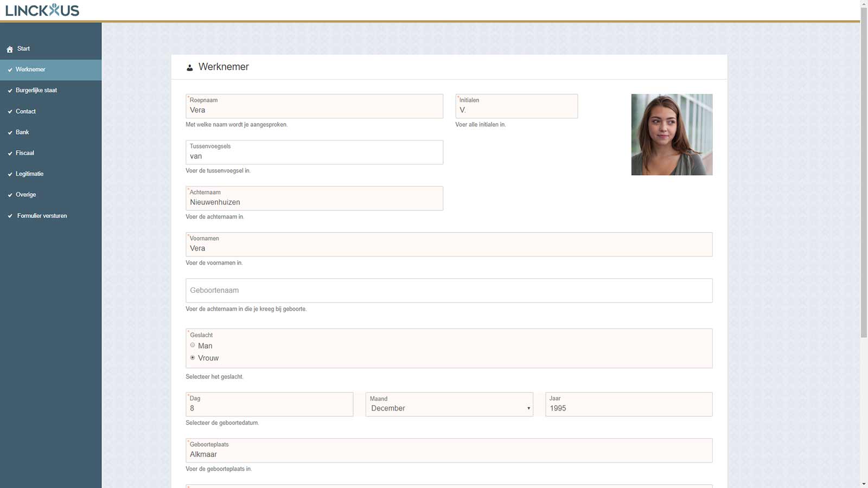Image resolution: width=868 pixels, height=488 pixels.
Task: Open Burgerlijke staat in the sidebar
Action: [x=36, y=91]
